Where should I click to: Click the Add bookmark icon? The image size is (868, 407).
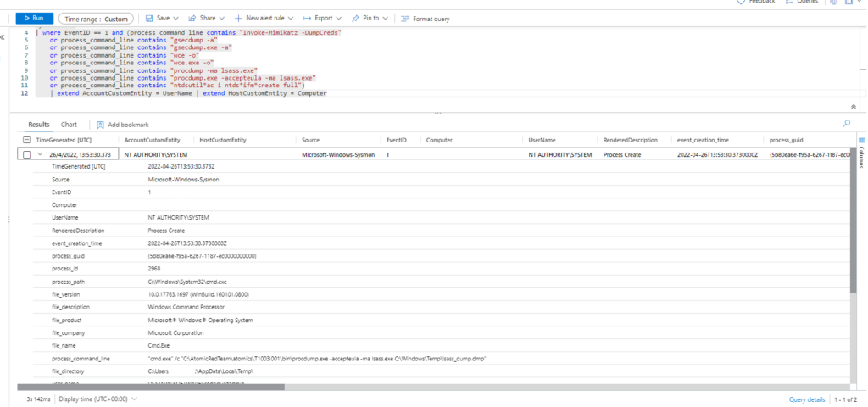(100, 125)
